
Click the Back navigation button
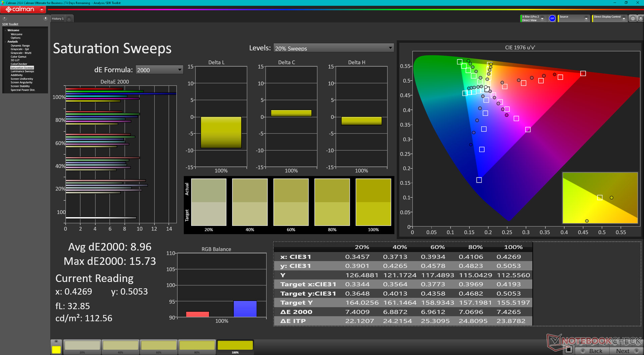(592, 351)
